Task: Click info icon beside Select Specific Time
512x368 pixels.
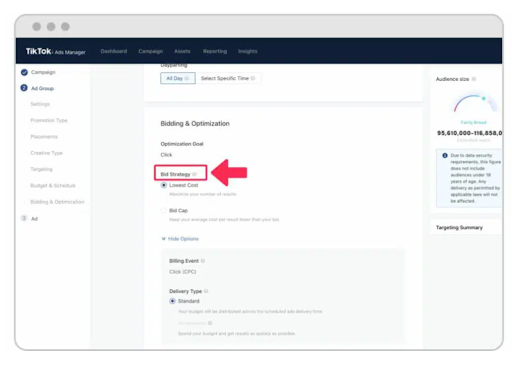Action: click(253, 78)
